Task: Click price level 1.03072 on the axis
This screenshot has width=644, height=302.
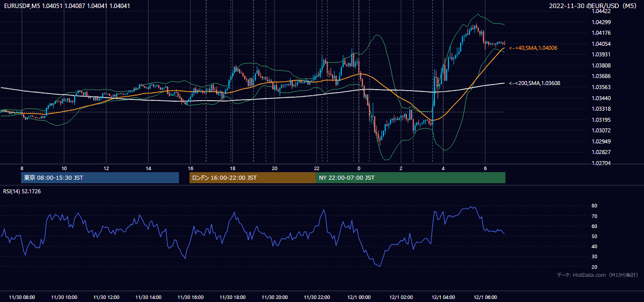Action: (x=601, y=130)
